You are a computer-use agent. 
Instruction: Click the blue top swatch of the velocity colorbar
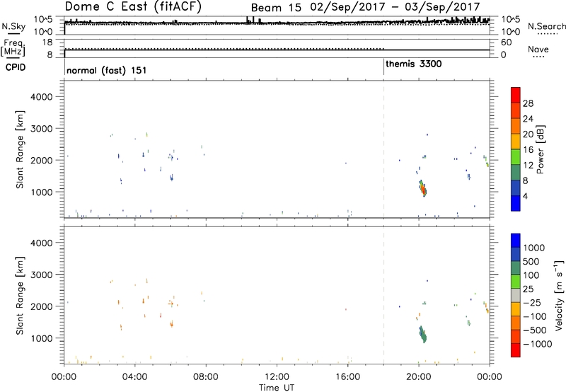516,240
